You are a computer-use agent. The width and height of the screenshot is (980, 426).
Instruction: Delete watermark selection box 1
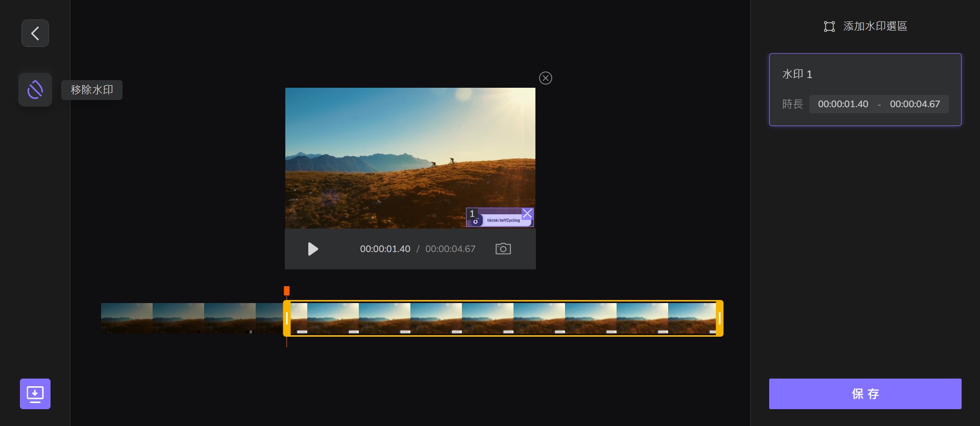point(528,213)
